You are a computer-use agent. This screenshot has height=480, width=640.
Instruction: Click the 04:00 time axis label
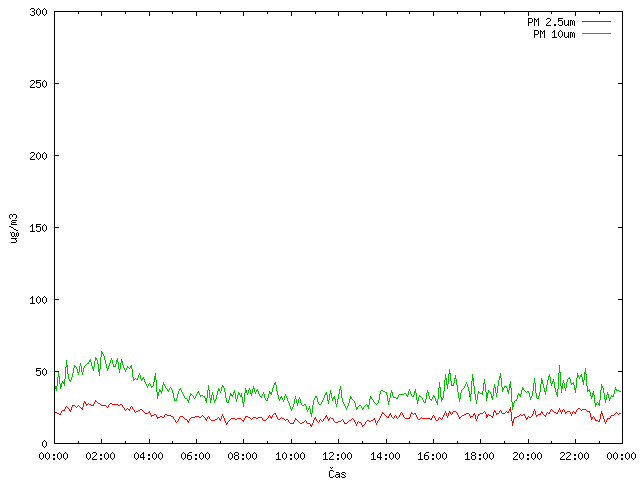(x=149, y=456)
